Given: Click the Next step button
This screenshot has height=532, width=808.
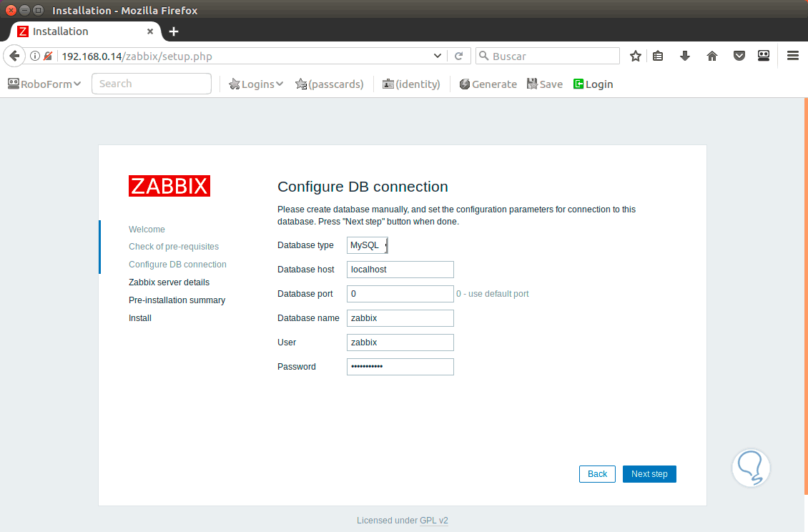Looking at the screenshot, I should point(649,474).
